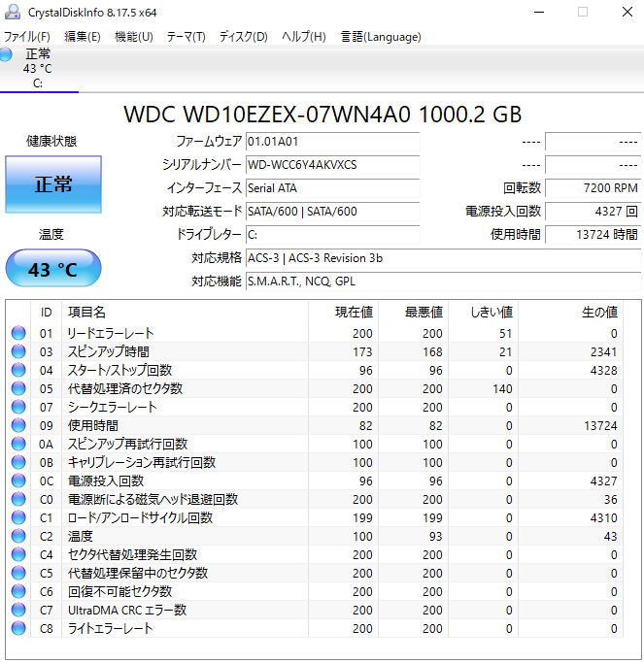
Task: Click status icon of ロード/アンロードサイクル回数 row
Action: [18, 517]
